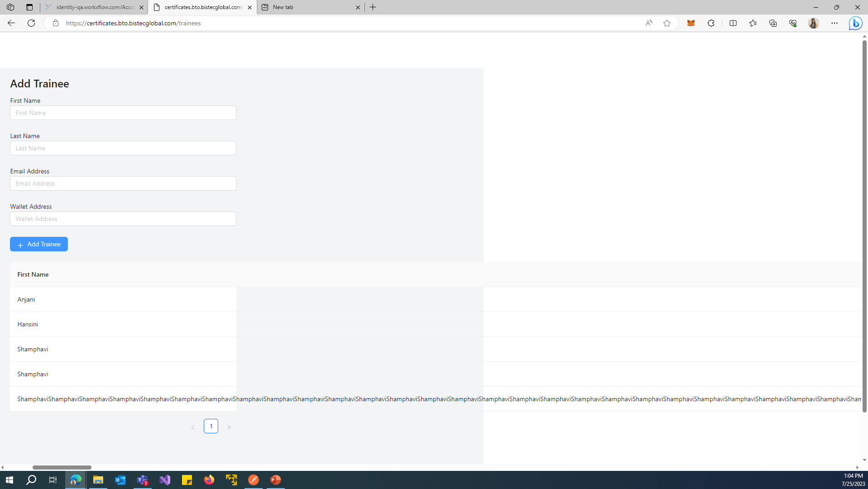The image size is (868, 489).
Task: Click the Add Trainee button
Action: 38,244
